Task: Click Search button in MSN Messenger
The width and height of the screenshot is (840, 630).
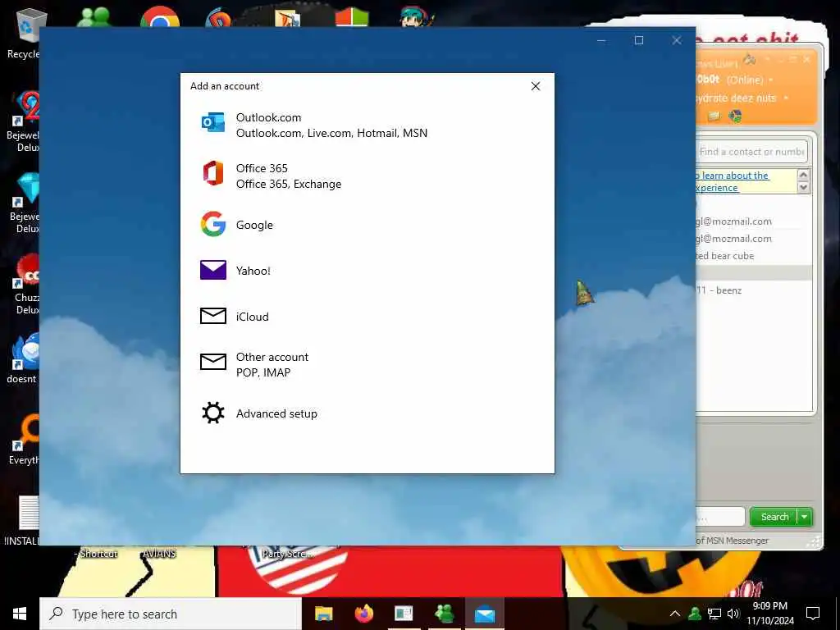Action: [774, 517]
